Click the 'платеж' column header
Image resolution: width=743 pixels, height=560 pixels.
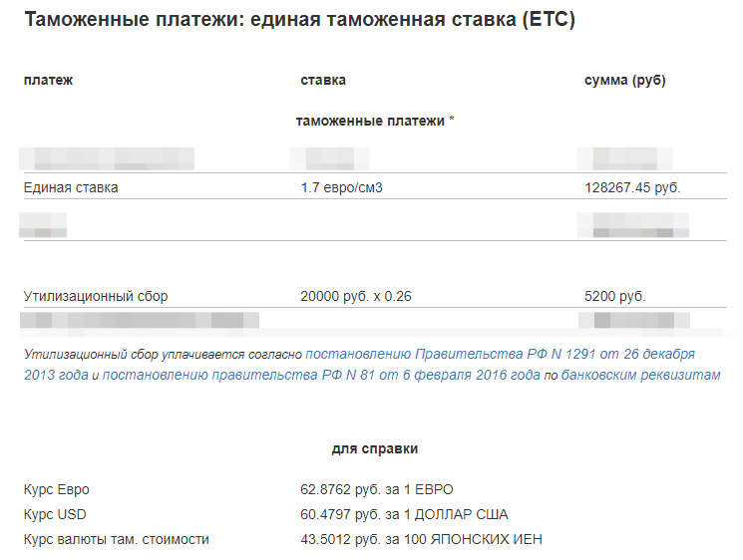point(48,80)
